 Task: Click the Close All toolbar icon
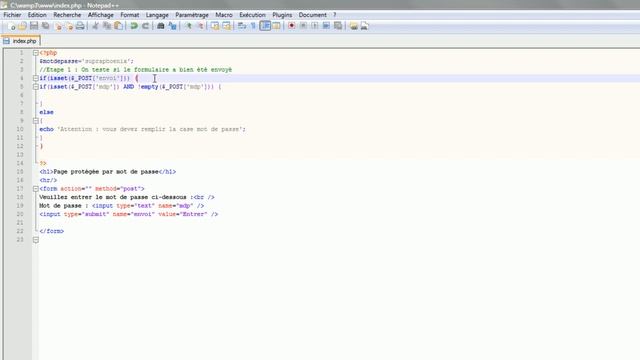69,26
